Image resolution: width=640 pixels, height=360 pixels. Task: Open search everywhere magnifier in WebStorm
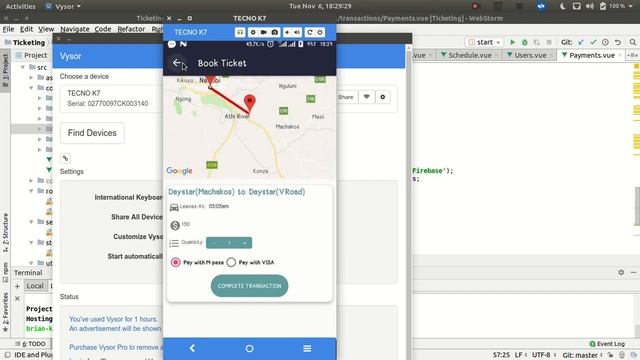pyautogui.click(x=633, y=42)
